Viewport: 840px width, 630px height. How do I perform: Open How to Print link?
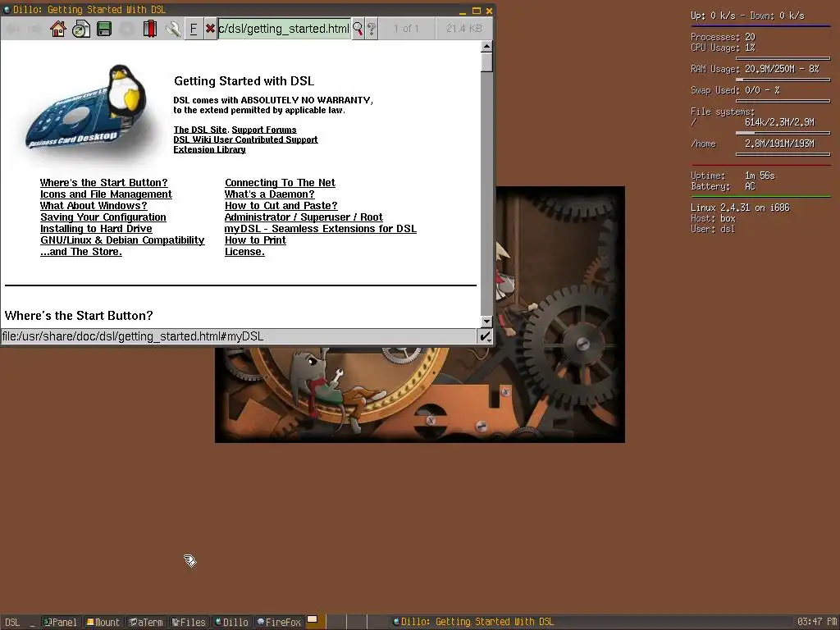[256, 240]
